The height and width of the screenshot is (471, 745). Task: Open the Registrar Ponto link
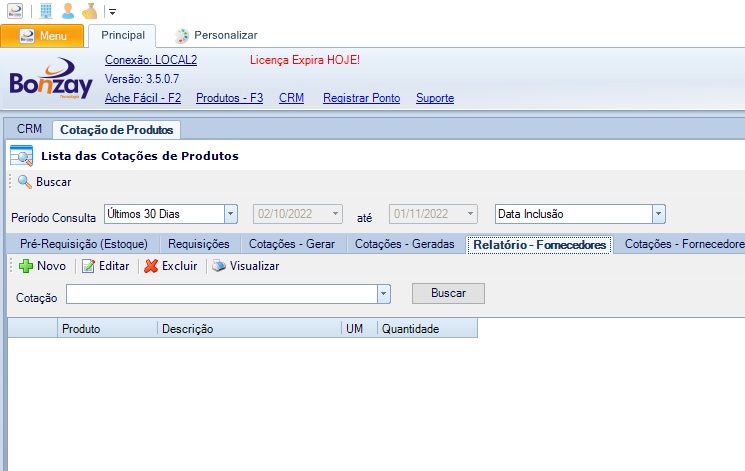362,98
